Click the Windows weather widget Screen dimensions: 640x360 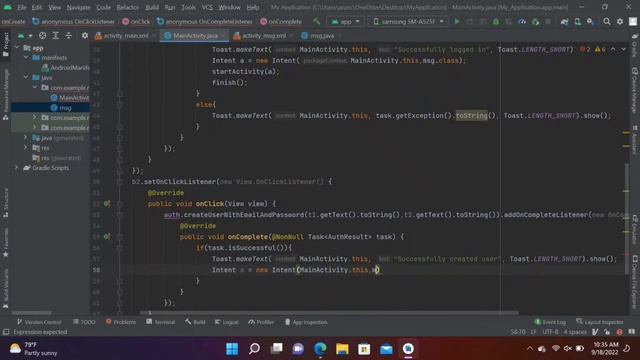pos(33,349)
